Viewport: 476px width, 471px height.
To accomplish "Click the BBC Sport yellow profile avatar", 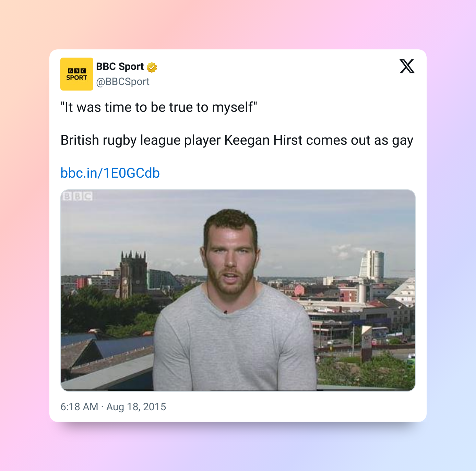I will click(76, 74).
